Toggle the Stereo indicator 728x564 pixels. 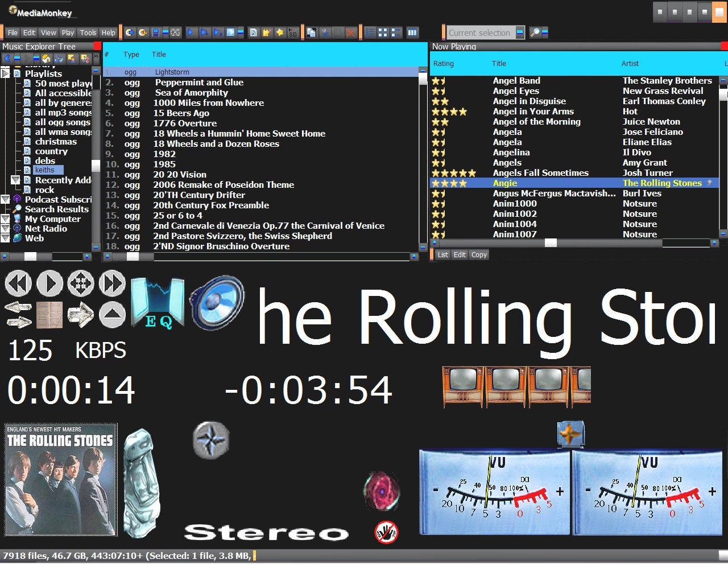click(x=266, y=533)
